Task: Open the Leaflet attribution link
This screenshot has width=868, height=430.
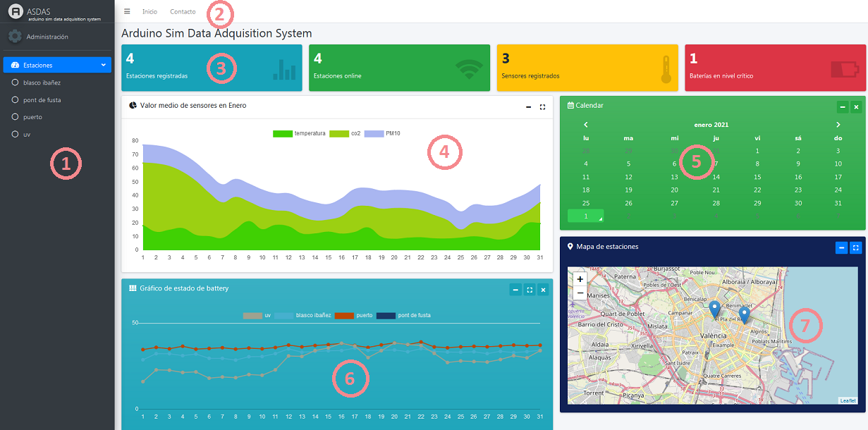Action: point(848,400)
